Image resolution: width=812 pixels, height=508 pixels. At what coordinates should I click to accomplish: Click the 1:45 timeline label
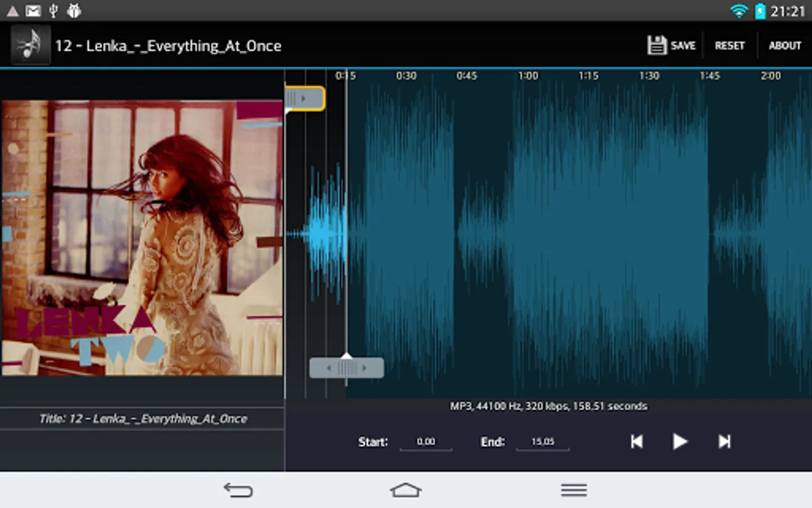tap(710, 76)
